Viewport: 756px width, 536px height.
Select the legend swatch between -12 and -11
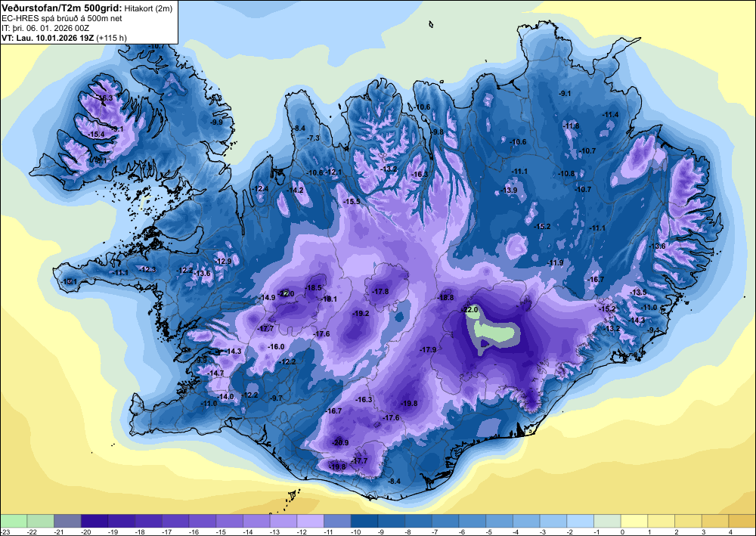[x=311, y=521]
